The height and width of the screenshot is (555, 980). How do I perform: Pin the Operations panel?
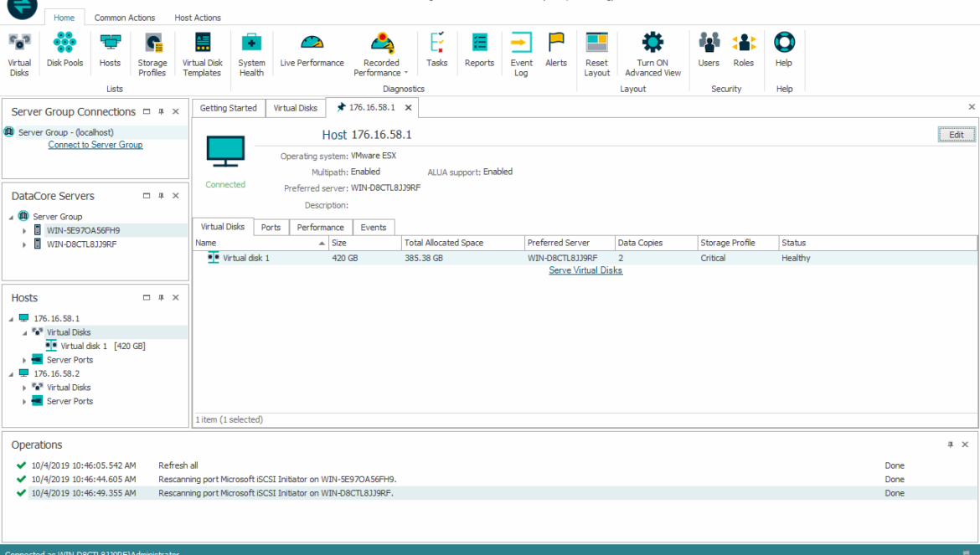tap(950, 445)
